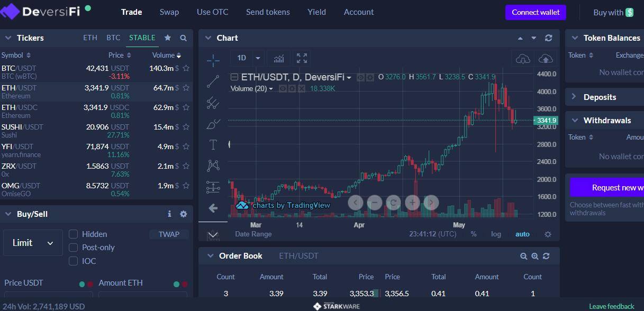
Task: Select the XABCD pattern tool
Action: [213, 166]
